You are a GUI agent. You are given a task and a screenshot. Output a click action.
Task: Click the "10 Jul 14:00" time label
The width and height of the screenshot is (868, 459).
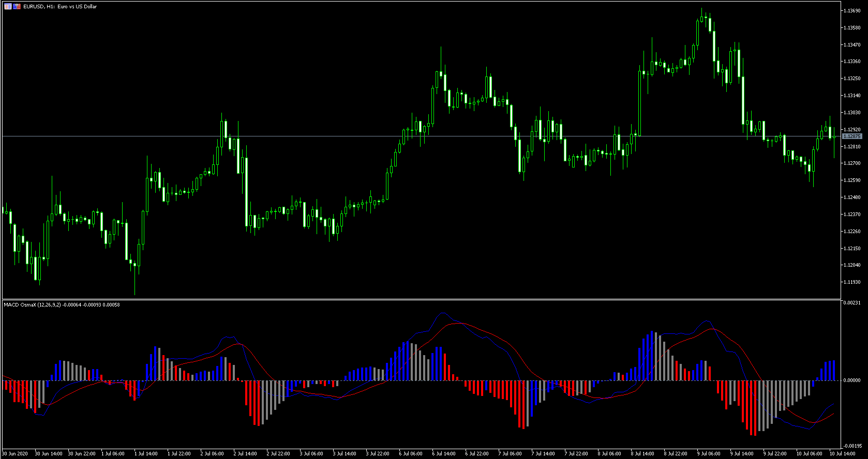tap(843, 454)
